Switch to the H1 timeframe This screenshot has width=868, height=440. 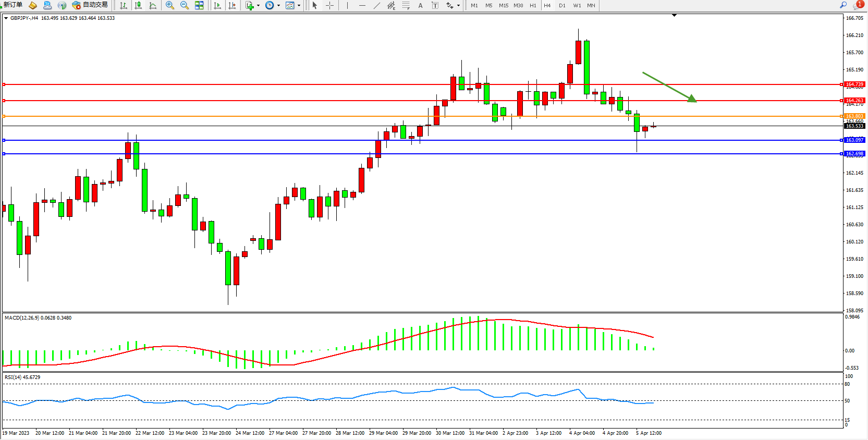(x=533, y=6)
